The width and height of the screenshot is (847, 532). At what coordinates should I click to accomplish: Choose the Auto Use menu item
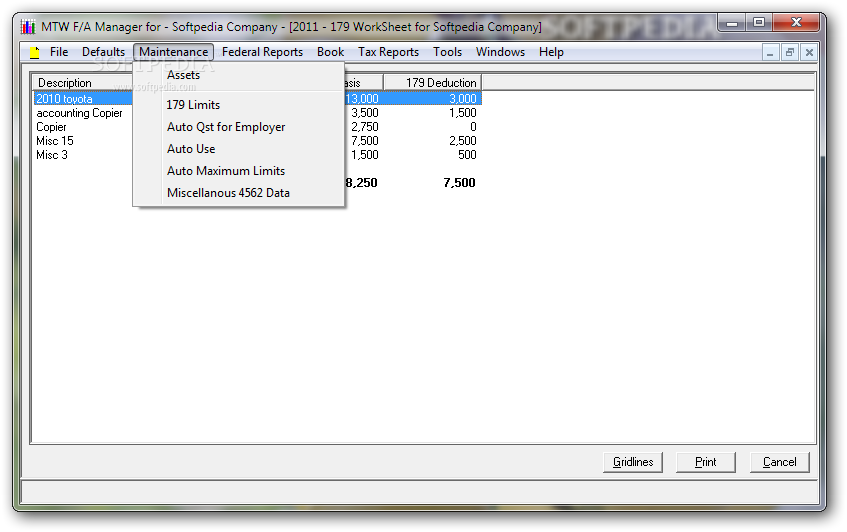238,149
